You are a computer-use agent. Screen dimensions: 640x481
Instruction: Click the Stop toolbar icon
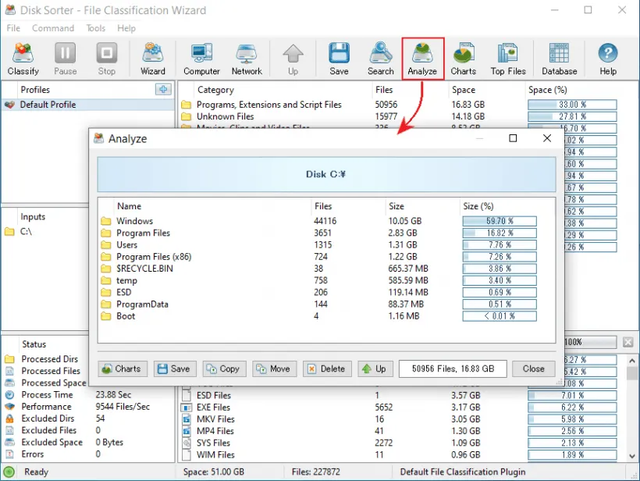click(107, 59)
